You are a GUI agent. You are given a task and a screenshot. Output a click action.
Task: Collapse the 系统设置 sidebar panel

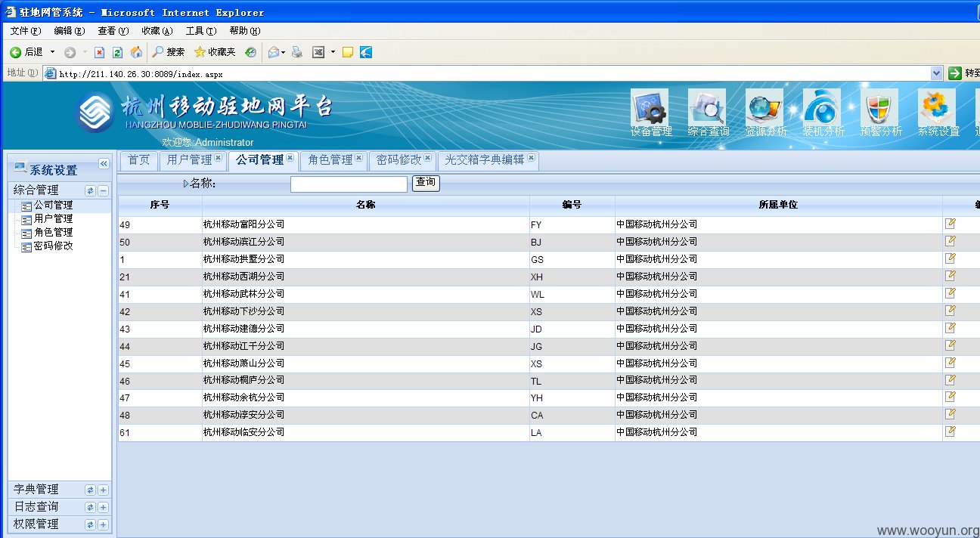(x=104, y=164)
